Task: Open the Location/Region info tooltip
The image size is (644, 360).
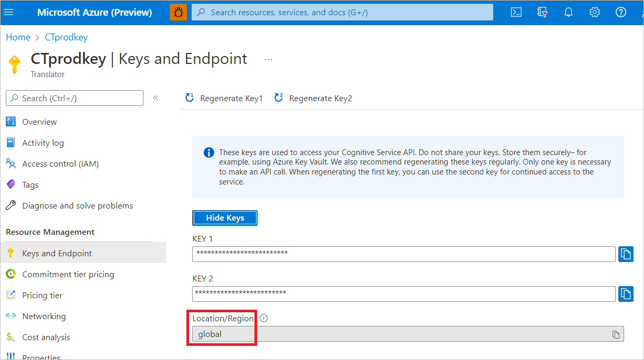Action: (x=263, y=318)
